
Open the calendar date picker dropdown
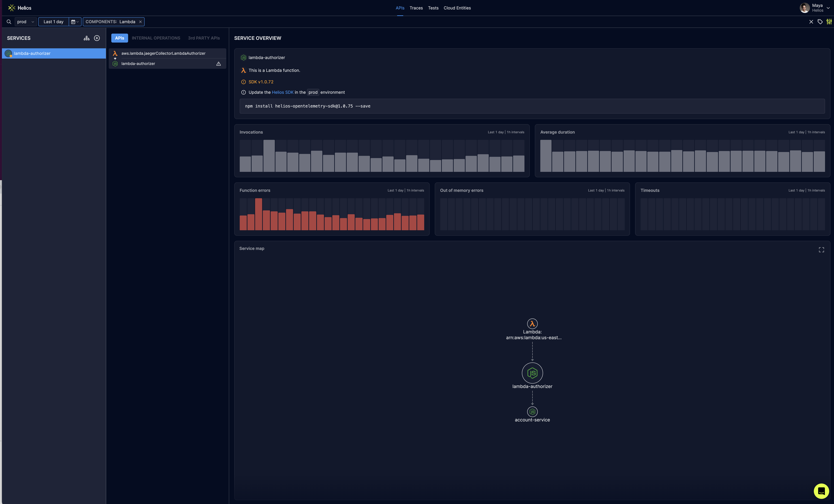click(x=75, y=22)
